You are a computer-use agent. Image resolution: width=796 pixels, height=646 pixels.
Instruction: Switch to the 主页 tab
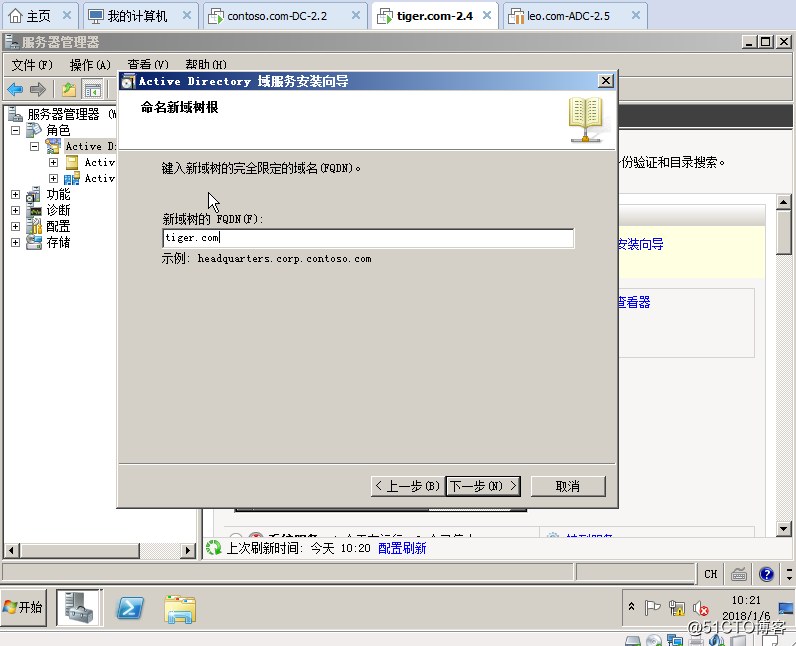tap(39, 16)
